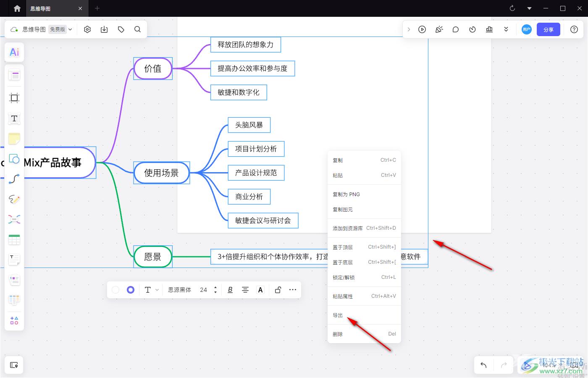Click the blue 分享 share button
Screen dimensions: 588x378
click(549, 29)
